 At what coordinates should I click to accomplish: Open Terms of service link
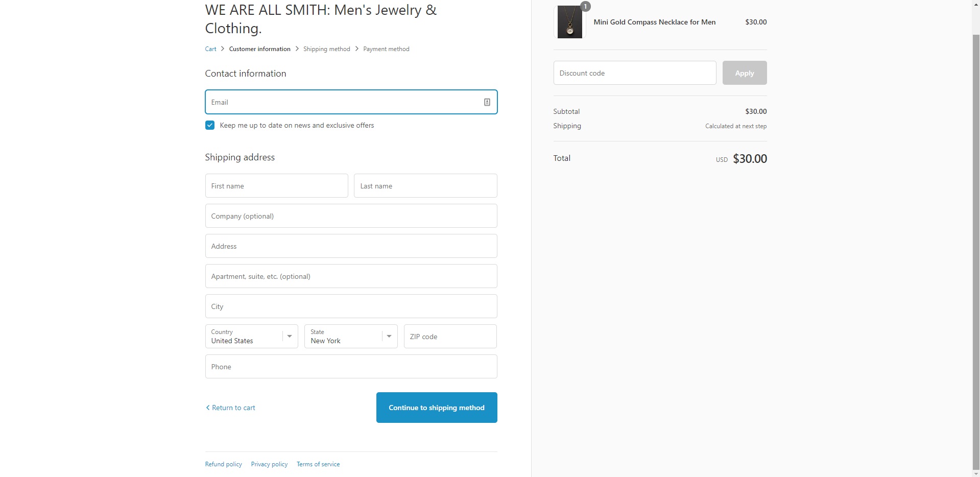click(318, 464)
